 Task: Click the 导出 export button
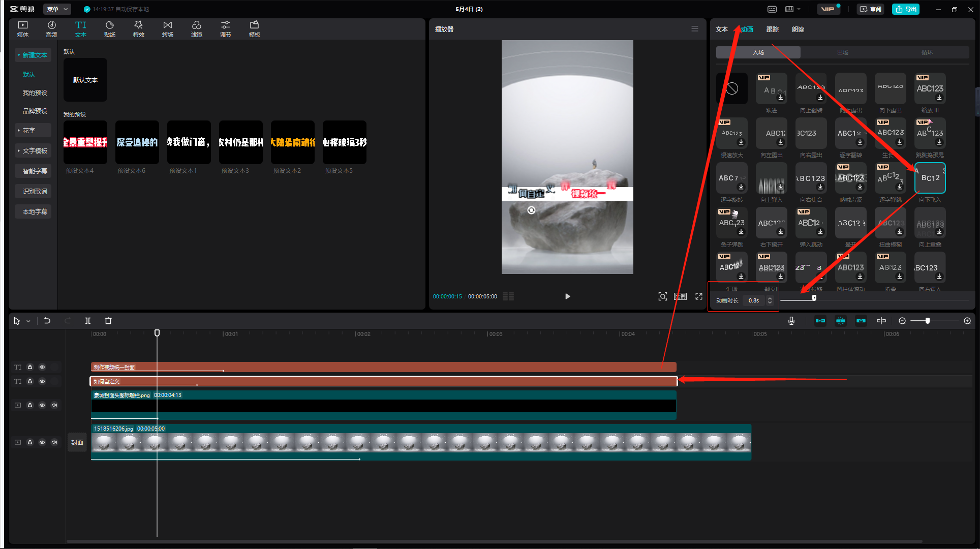point(906,9)
